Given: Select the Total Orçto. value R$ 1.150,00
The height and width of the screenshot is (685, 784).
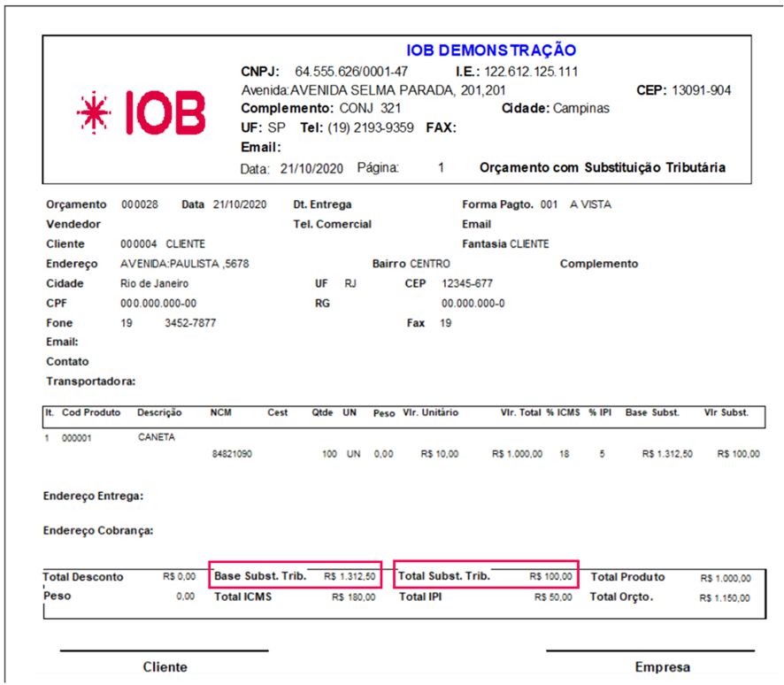Looking at the screenshot, I should (725, 598).
